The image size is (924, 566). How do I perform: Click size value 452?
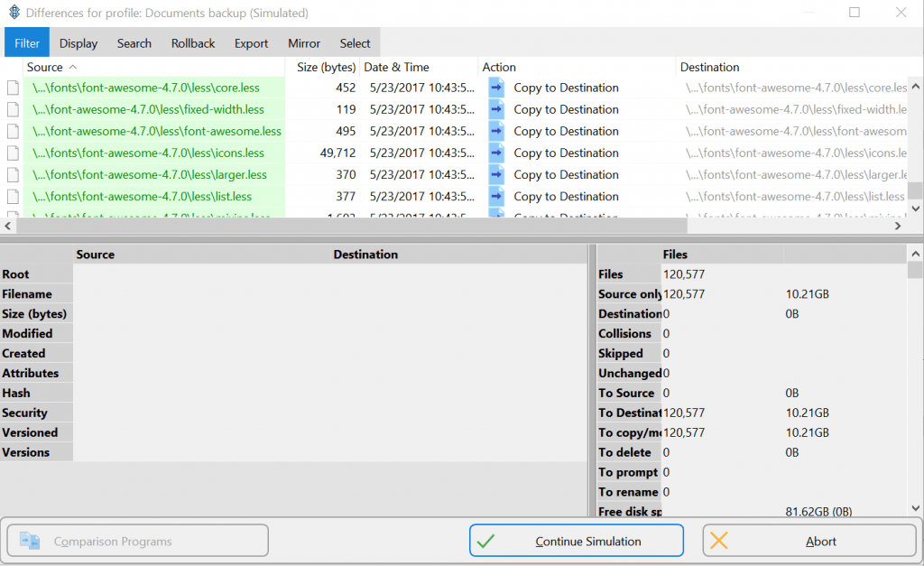pyautogui.click(x=346, y=88)
